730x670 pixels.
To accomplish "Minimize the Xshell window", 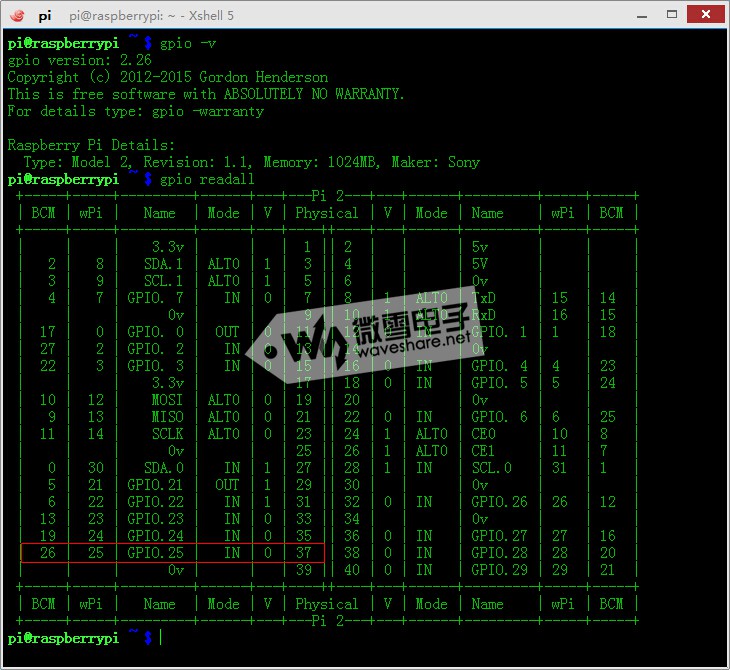I will (643, 14).
